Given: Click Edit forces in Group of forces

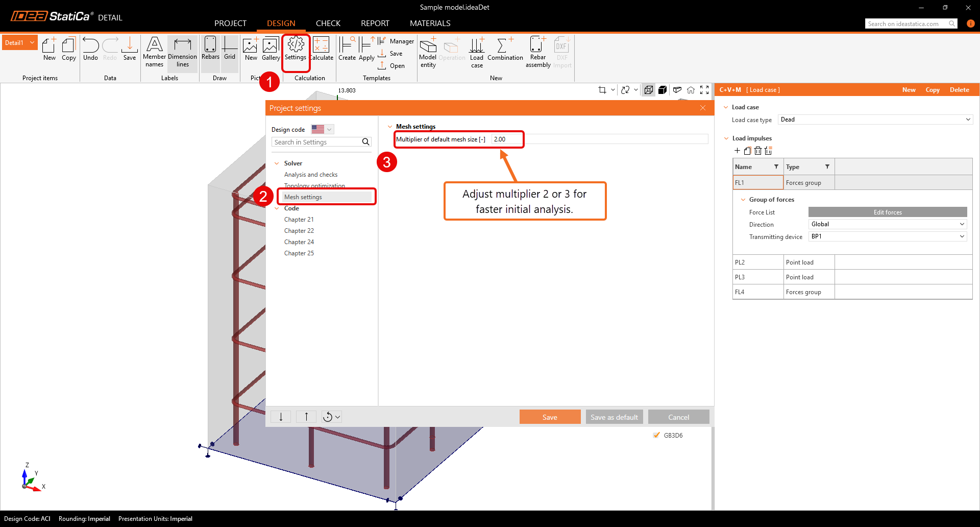Looking at the screenshot, I should [x=887, y=212].
